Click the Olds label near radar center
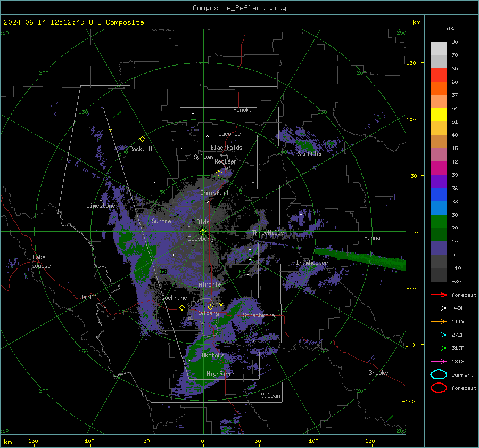This screenshot has height=448, width=479. (x=203, y=222)
